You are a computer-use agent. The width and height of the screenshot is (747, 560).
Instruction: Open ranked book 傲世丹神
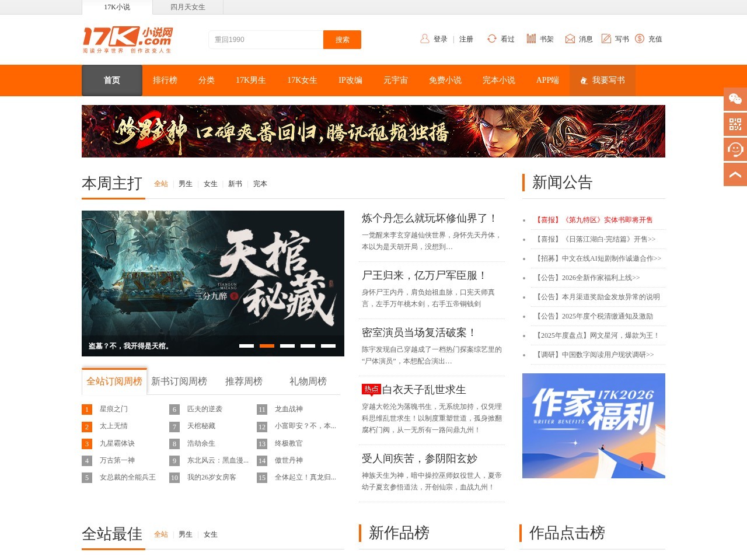(289, 460)
